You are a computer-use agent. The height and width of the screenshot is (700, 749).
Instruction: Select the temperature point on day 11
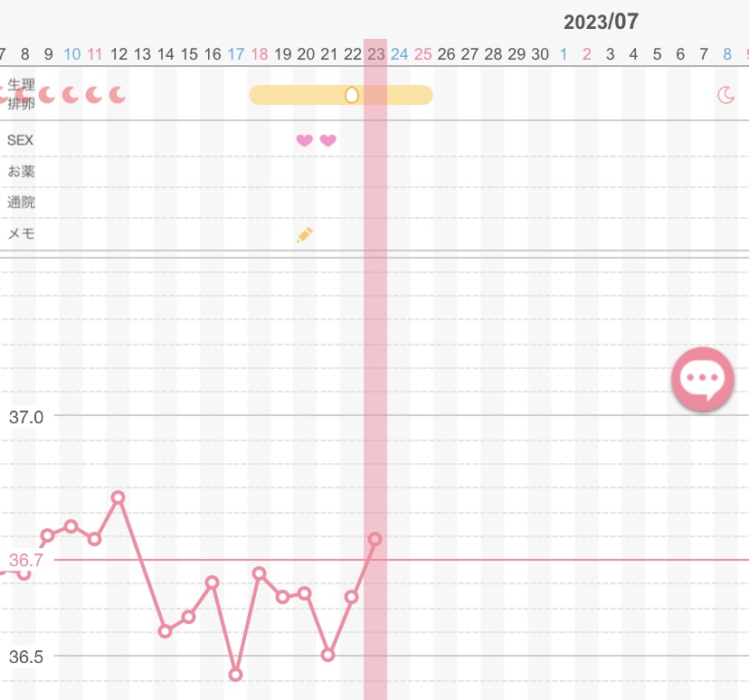(x=94, y=539)
